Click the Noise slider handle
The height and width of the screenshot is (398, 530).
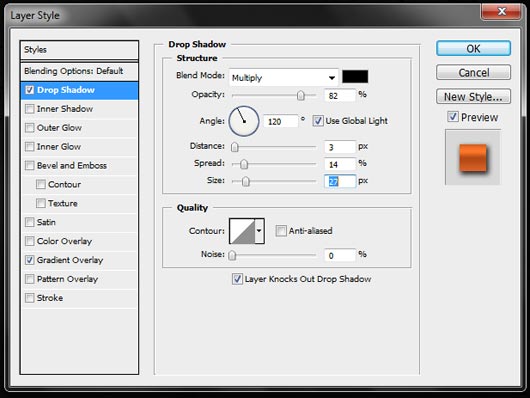[232, 255]
